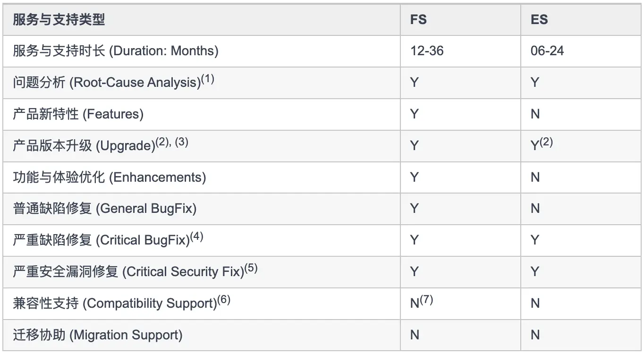Click the N in Enhancements ES column

point(535,177)
